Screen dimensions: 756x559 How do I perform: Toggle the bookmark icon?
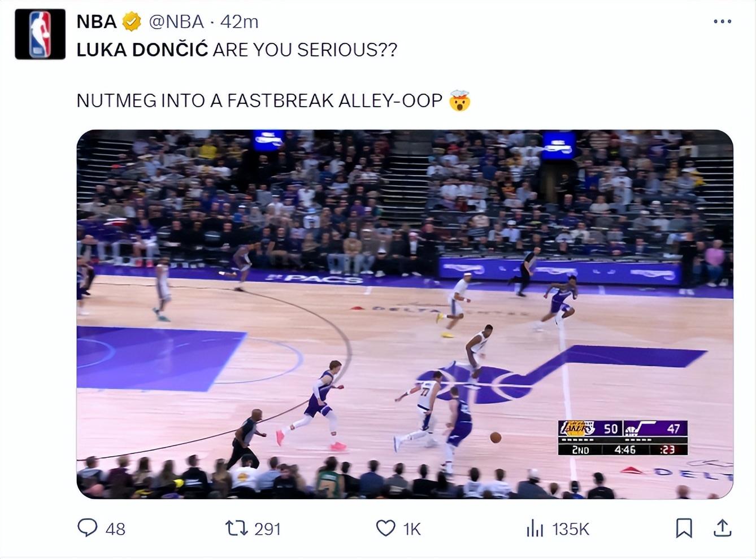click(x=684, y=529)
